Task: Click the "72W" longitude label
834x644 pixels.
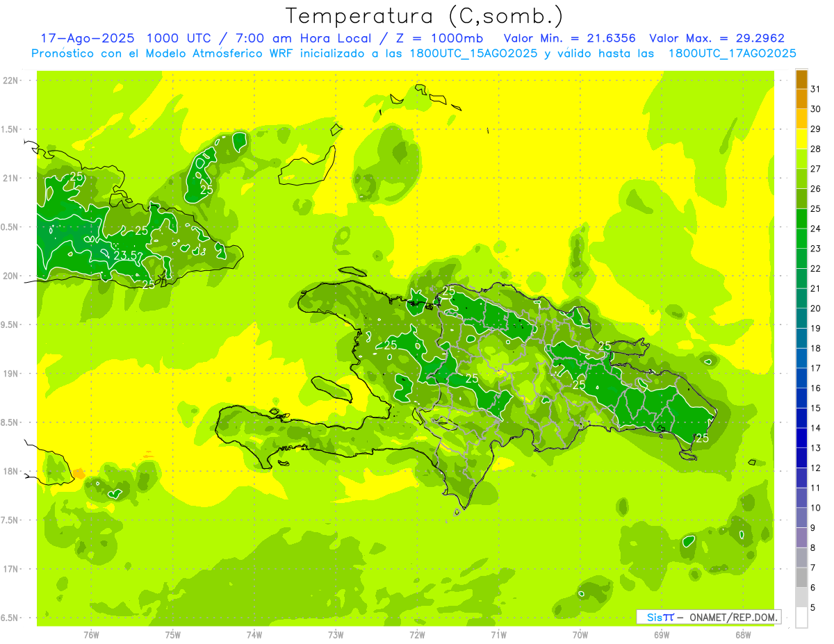Action: click(x=417, y=635)
